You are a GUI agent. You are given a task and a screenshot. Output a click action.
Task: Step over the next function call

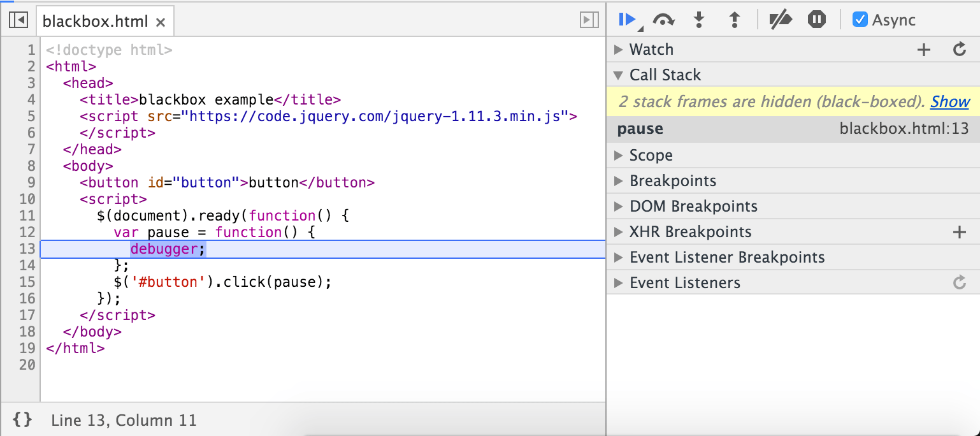tap(663, 20)
